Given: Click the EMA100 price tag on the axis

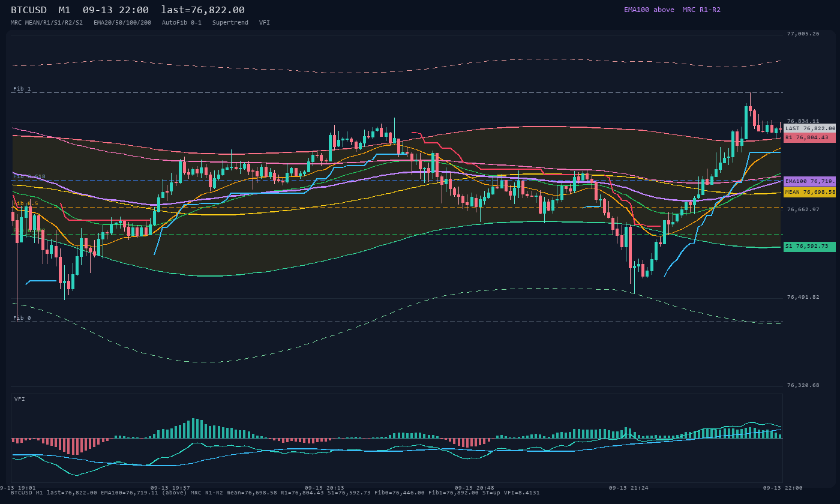Looking at the screenshot, I should [x=809, y=181].
